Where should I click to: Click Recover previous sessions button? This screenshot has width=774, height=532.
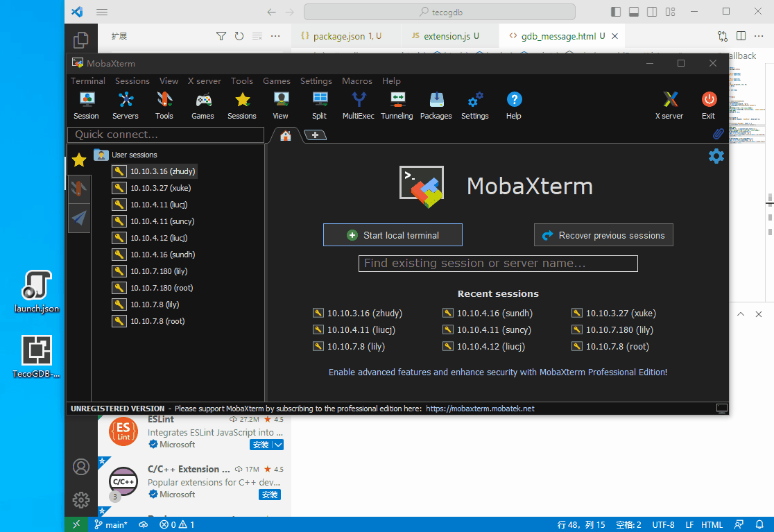click(603, 235)
